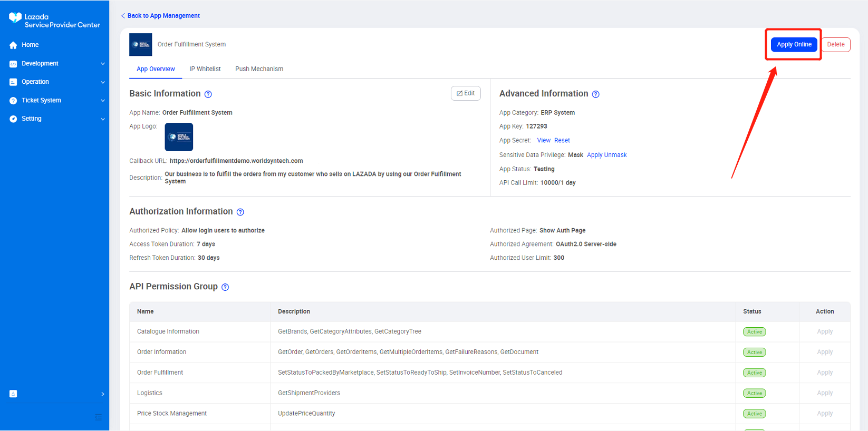Click the API Call Limit "10000/1 day"
This screenshot has width=868, height=431.
point(558,183)
